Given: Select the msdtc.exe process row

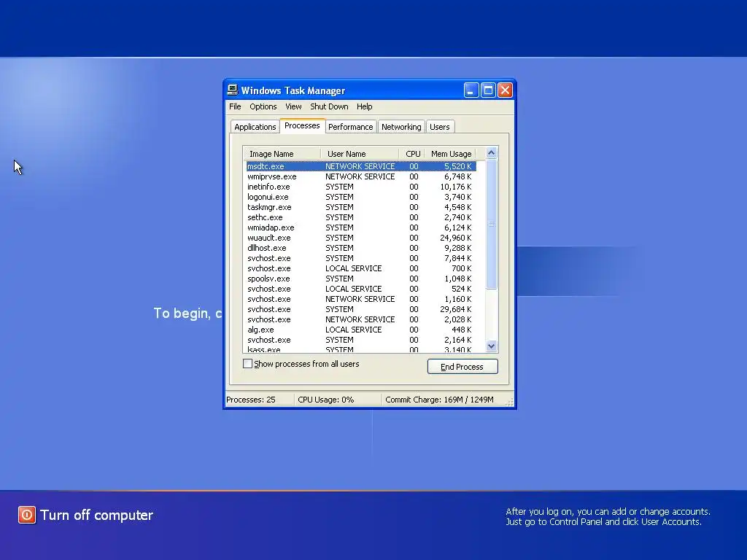Looking at the screenshot, I should (360, 166).
